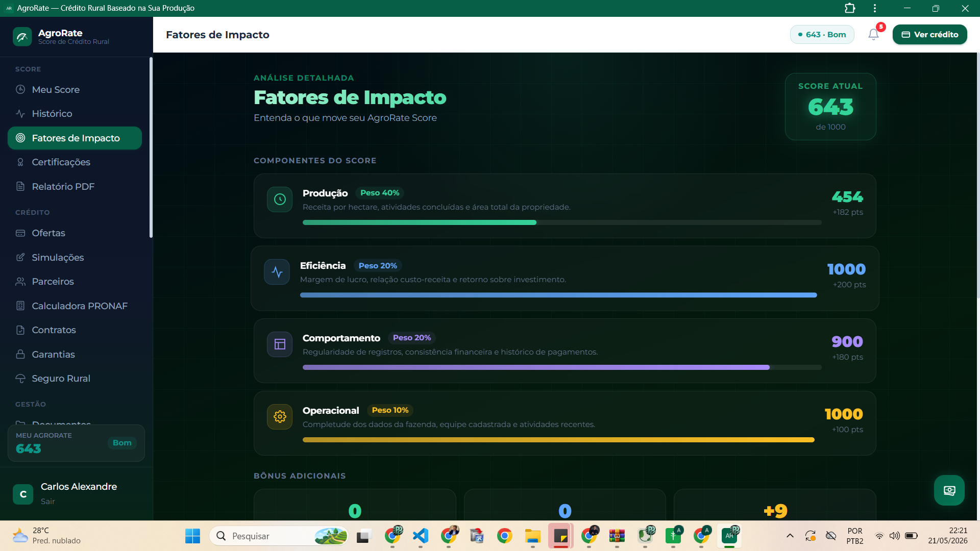Click the Eficiência pulse icon
The height and width of the screenshot is (551, 980).
pos(277,272)
